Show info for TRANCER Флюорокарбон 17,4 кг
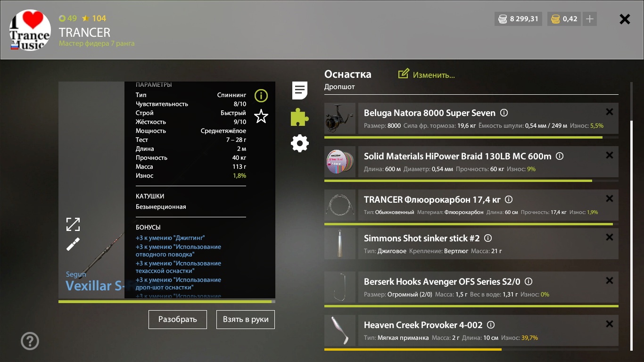 tap(509, 200)
